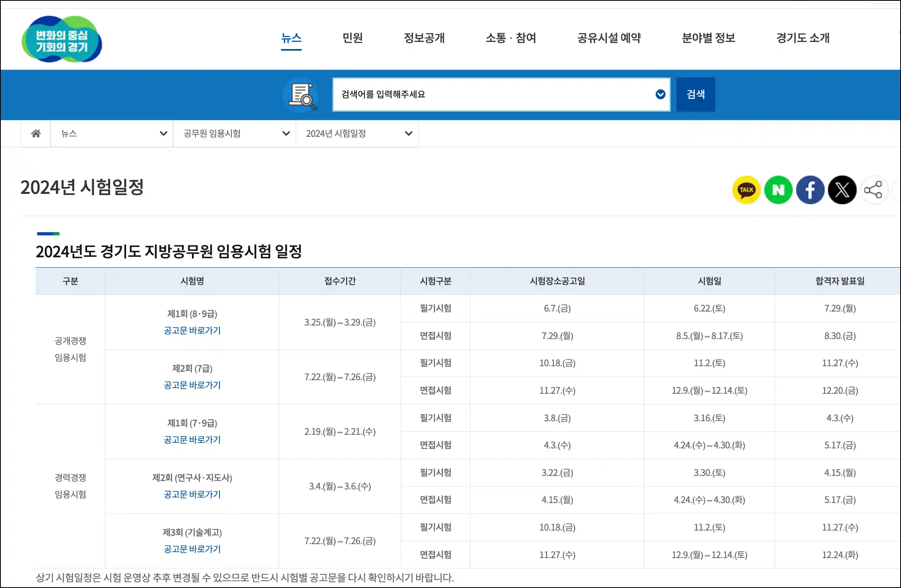Open the 공유시설 예약 main menu

pos(609,38)
